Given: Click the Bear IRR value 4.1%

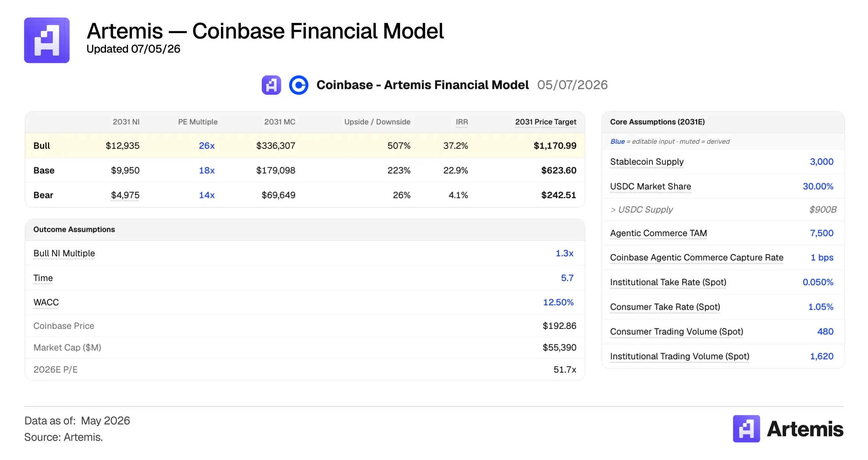Looking at the screenshot, I should tap(458, 195).
